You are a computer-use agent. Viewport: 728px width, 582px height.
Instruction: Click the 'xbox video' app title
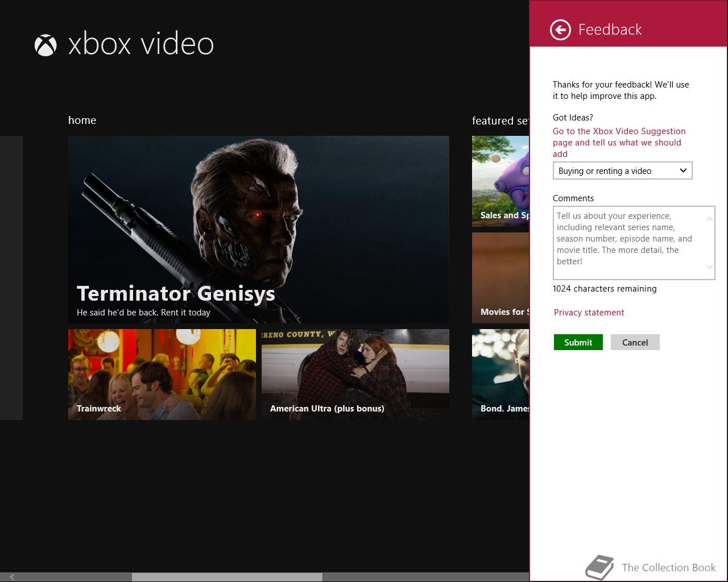click(x=141, y=44)
